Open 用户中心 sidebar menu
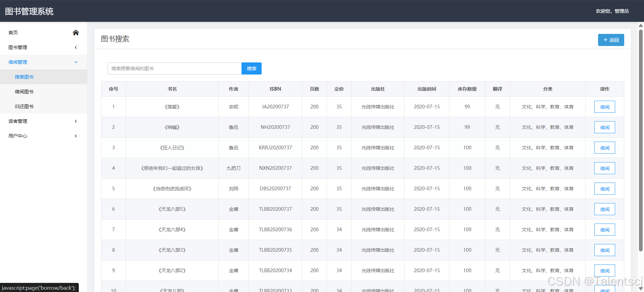Viewport: 644px width, 292px height. (44, 136)
